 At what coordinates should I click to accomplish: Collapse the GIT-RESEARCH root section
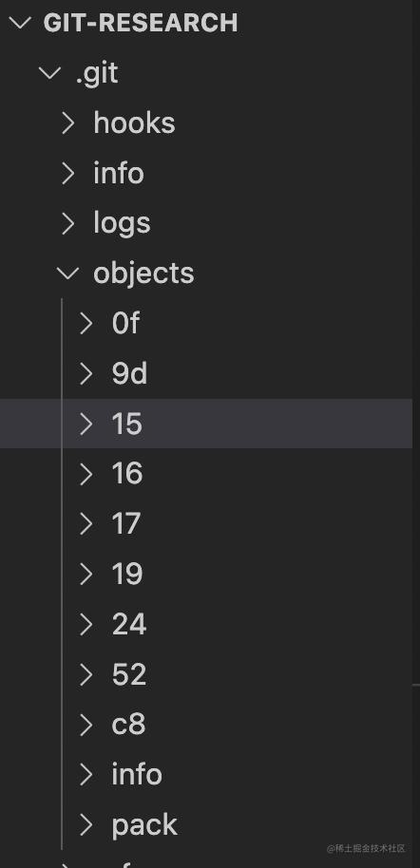point(20,23)
